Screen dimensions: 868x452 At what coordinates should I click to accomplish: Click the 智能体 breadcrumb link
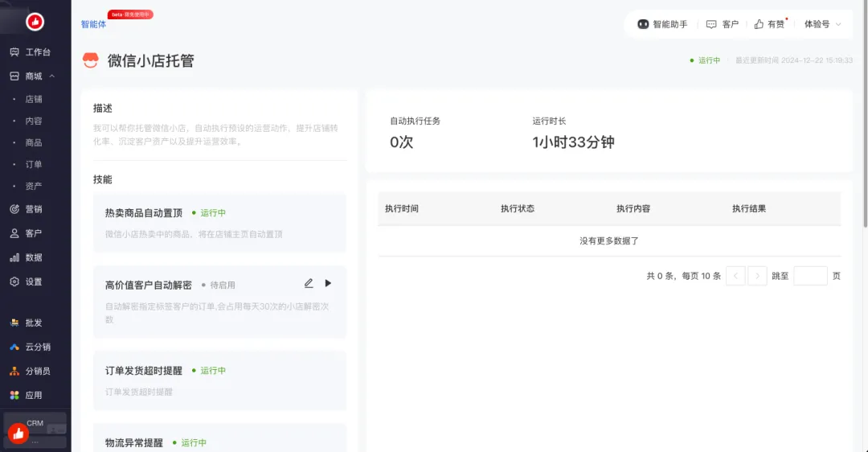[x=93, y=24]
